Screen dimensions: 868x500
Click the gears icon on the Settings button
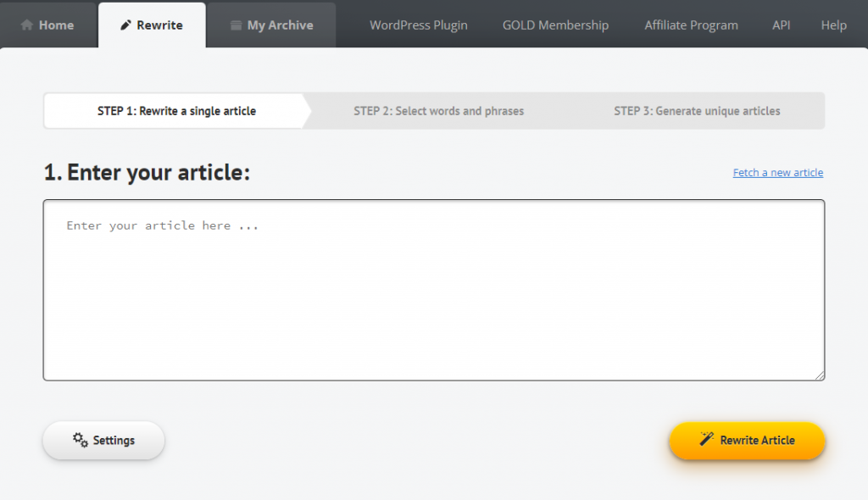point(81,440)
